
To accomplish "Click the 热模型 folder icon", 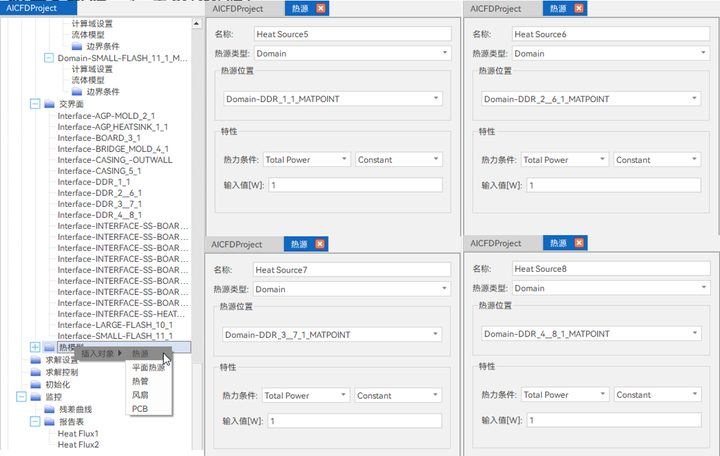I will click(49, 347).
